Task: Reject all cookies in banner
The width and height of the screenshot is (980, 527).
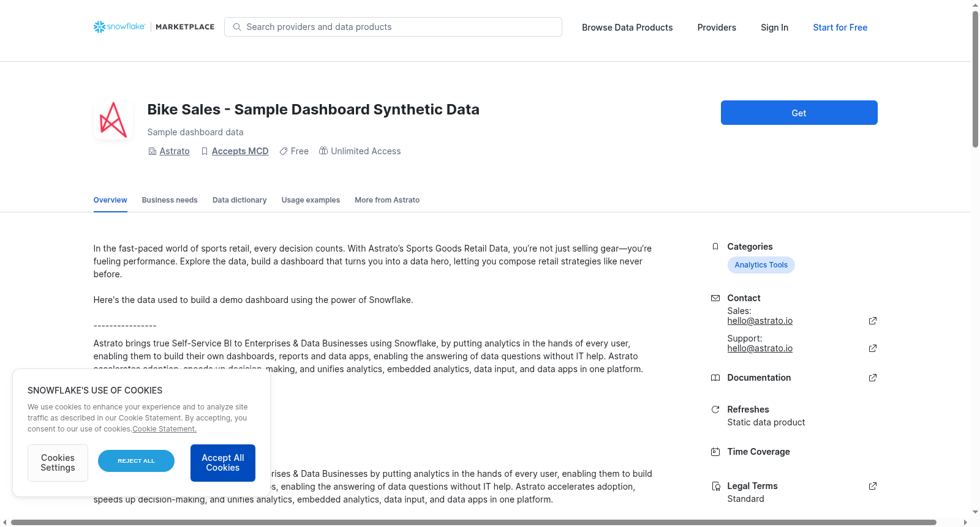Action: coord(136,461)
